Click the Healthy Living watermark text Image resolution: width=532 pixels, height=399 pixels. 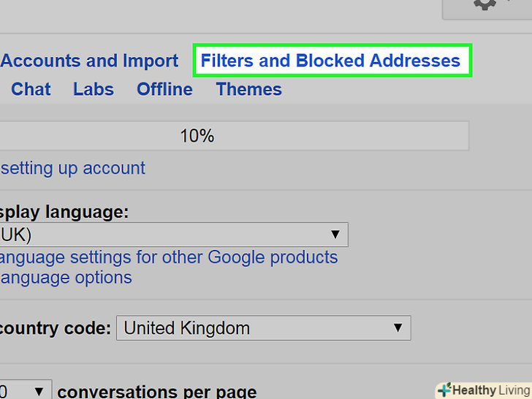tap(490, 390)
